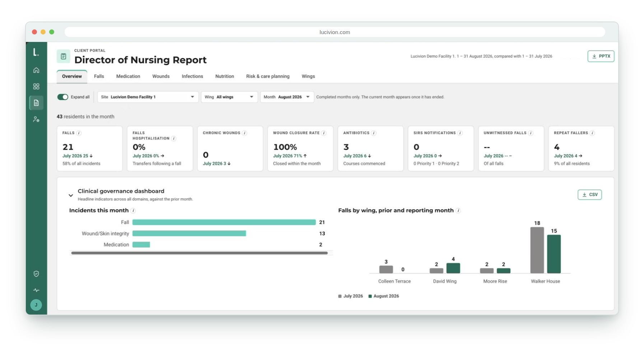Show info for Repeat Fallers card
The image size is (644, 344).
592,133
